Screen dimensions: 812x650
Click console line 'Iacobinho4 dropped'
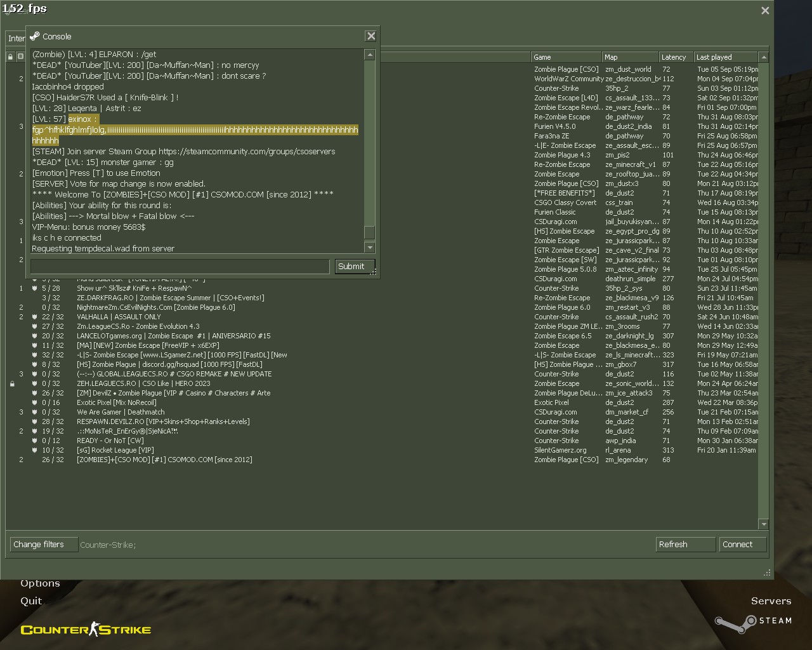point(68,86)
